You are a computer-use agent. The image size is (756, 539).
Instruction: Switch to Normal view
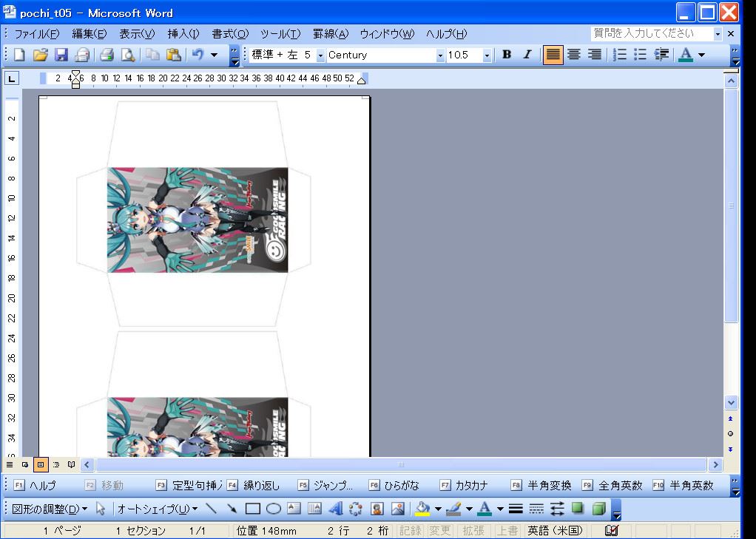(10, 465)
